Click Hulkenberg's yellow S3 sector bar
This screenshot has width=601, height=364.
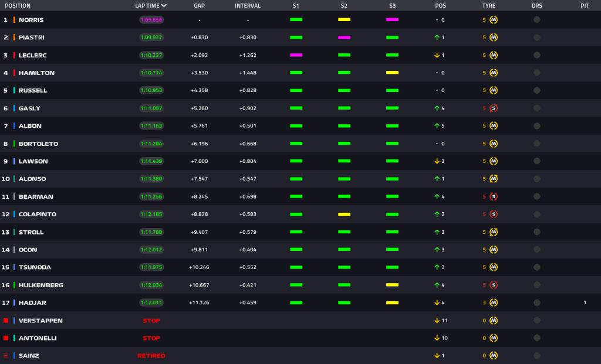[x=392, y=285]
